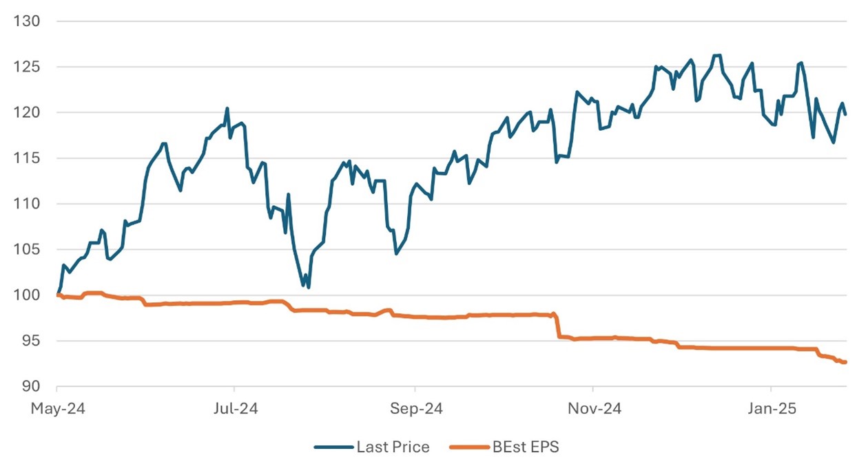Click the 110 y-axis value
Viewport: 868px width, 475px height.
coord(28,204)
